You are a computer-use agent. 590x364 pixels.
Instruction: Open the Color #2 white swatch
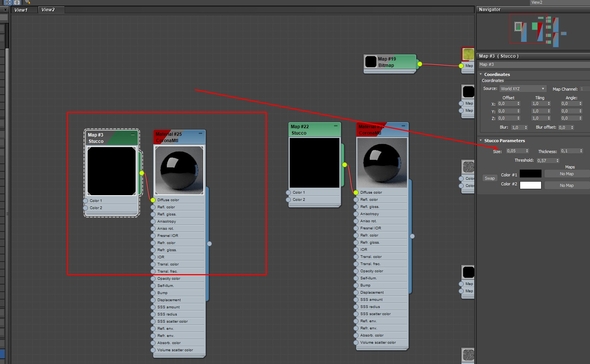pos(531,185)
